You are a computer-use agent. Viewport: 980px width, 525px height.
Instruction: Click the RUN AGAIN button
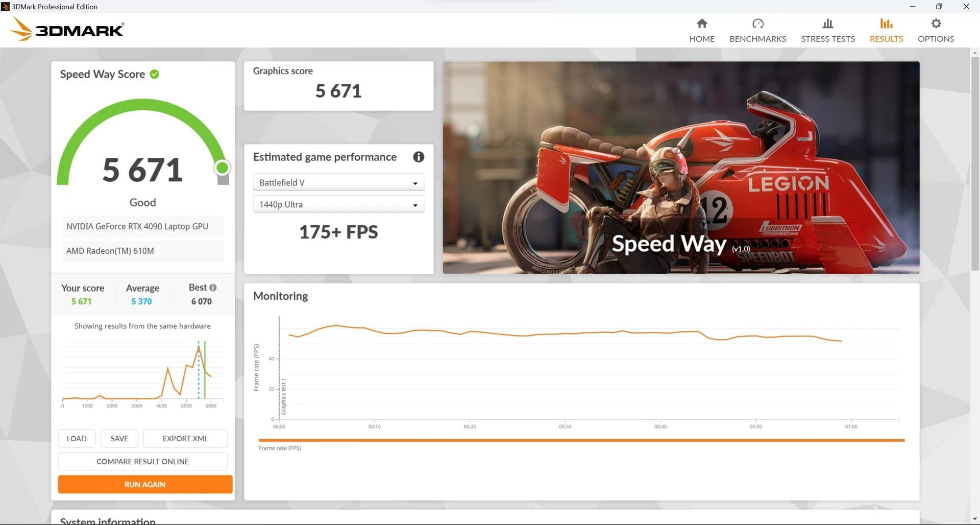pos(145,484)
